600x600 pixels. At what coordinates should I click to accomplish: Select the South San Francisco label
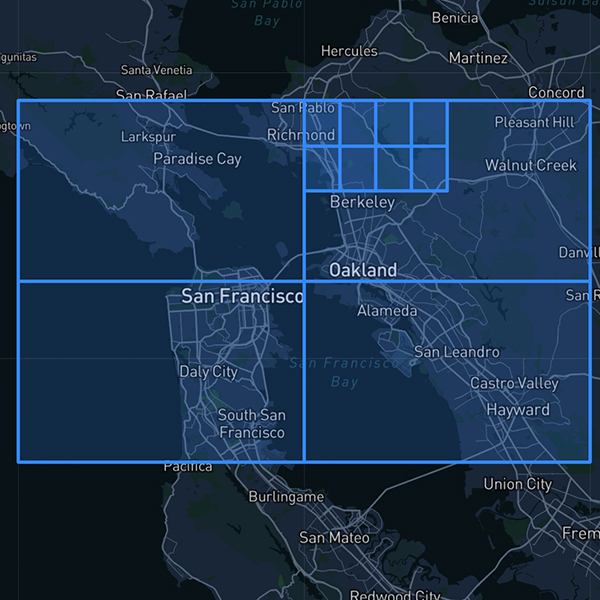coord(251,424)
